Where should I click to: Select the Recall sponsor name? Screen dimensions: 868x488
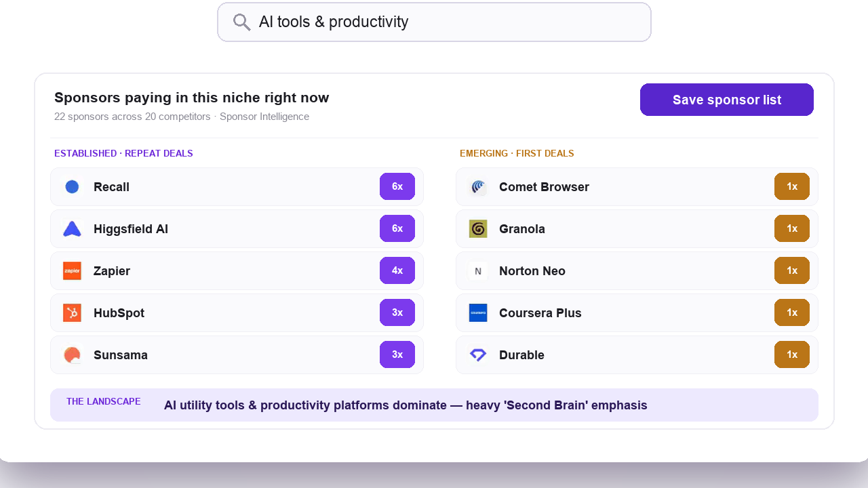111,187
